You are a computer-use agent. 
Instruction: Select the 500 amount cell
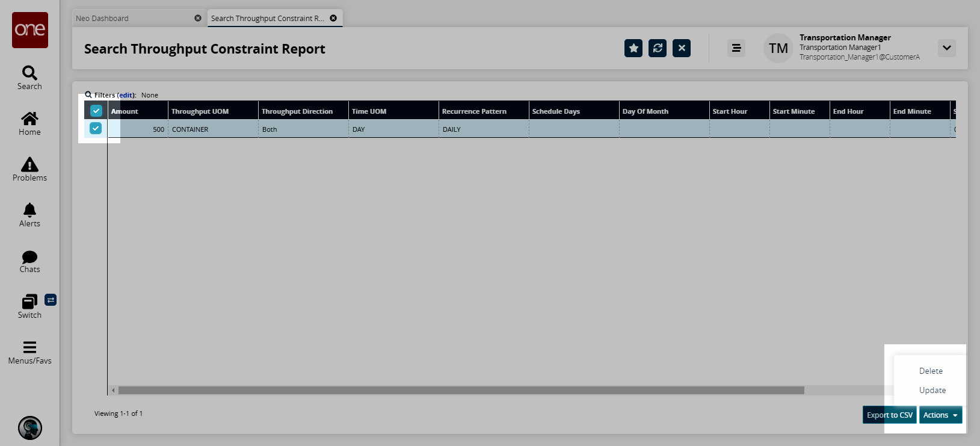(138, 129)
